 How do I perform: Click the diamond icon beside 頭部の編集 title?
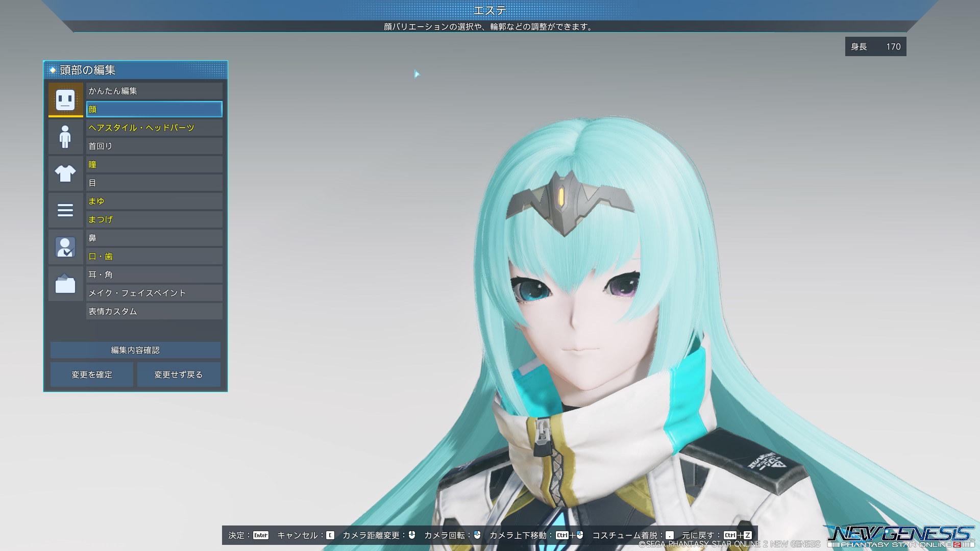pos(53,70)
